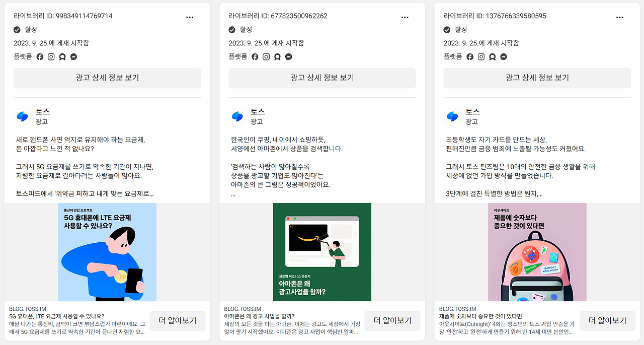Click Messenger platform icon in ad 1376766339580595
The height and width of the screenshot is (345, 644).
[504, 57]
